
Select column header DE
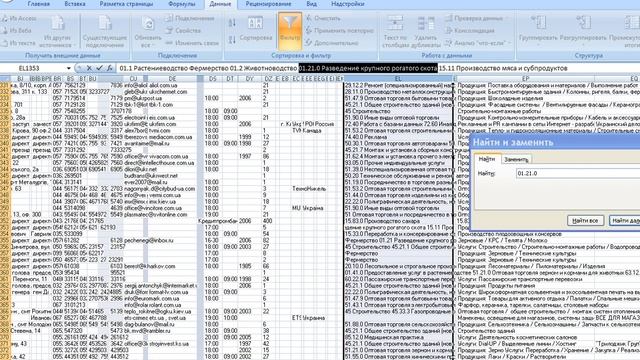coord(172,78)
